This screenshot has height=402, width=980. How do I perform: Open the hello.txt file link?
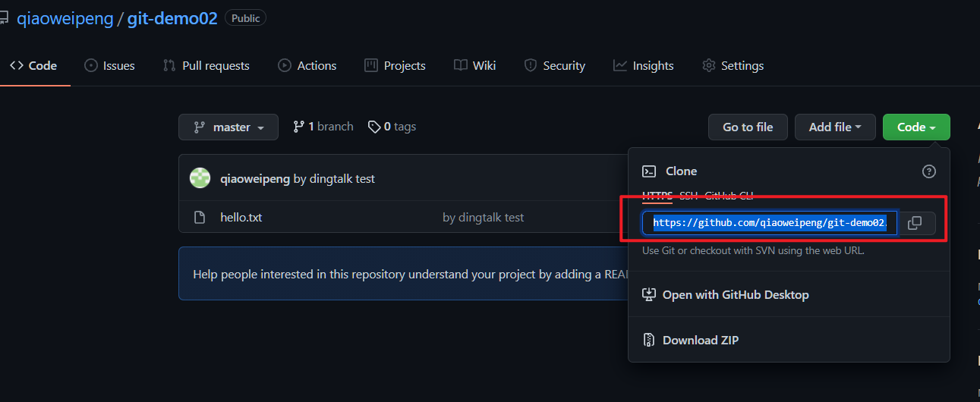(x=241, y=218)
